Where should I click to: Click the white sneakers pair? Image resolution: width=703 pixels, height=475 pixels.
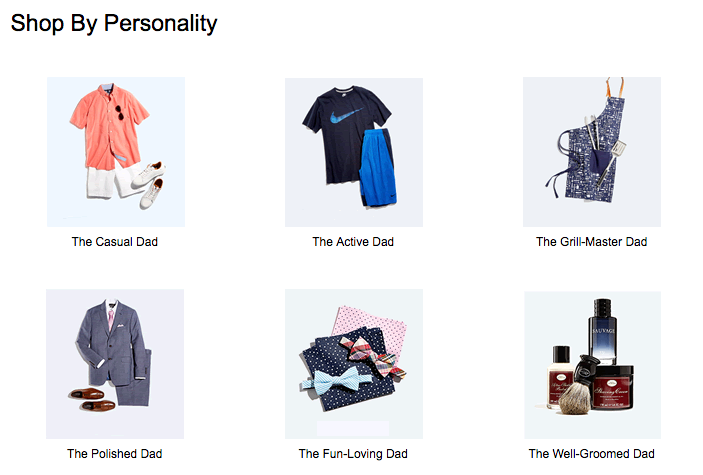coord(148,185)
